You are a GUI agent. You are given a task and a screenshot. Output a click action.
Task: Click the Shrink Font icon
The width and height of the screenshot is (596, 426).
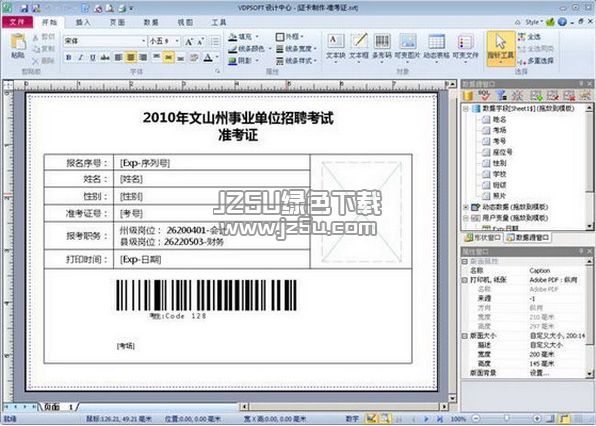pyautogui.click(x=200, y=41)
